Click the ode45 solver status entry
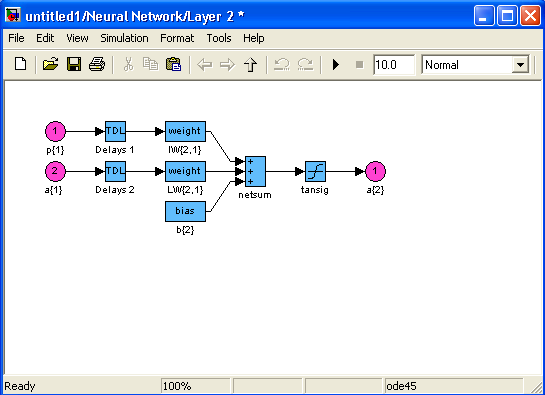Viewport: 545px width, 395px height. 454,386
